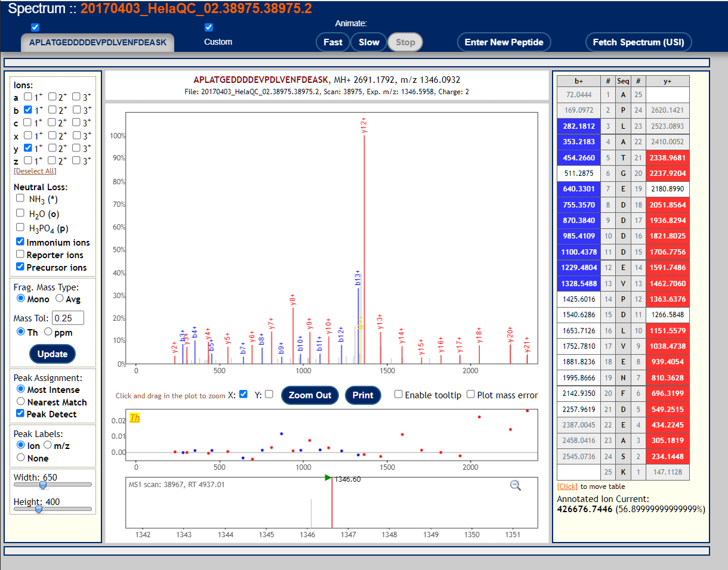Click the [Click] link to move table

point(567,487)
